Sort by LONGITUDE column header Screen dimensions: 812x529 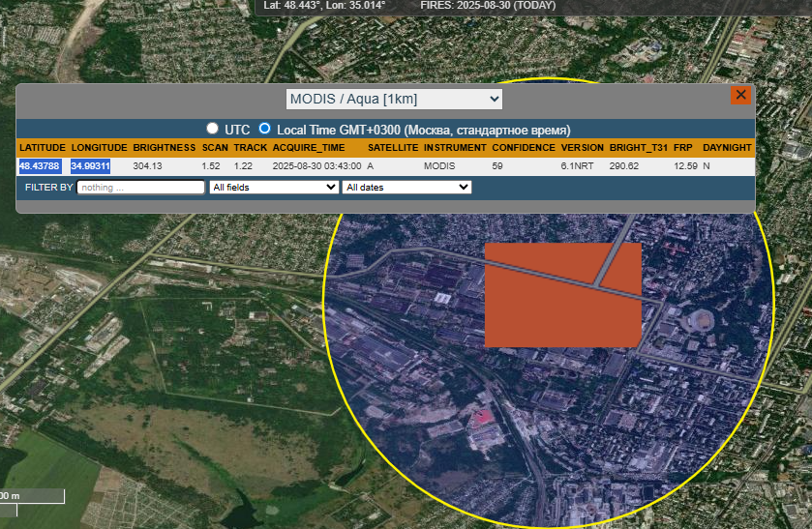point(99,148)
